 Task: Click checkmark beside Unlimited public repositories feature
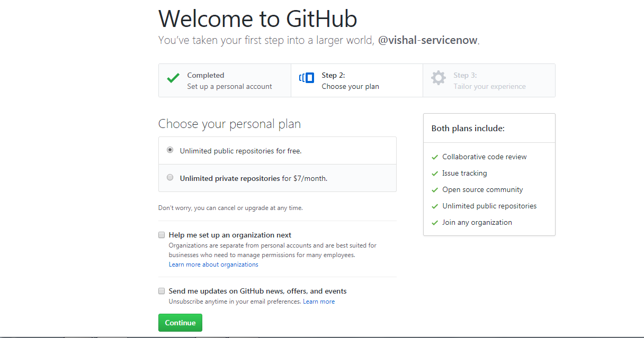tap(435, 206)
